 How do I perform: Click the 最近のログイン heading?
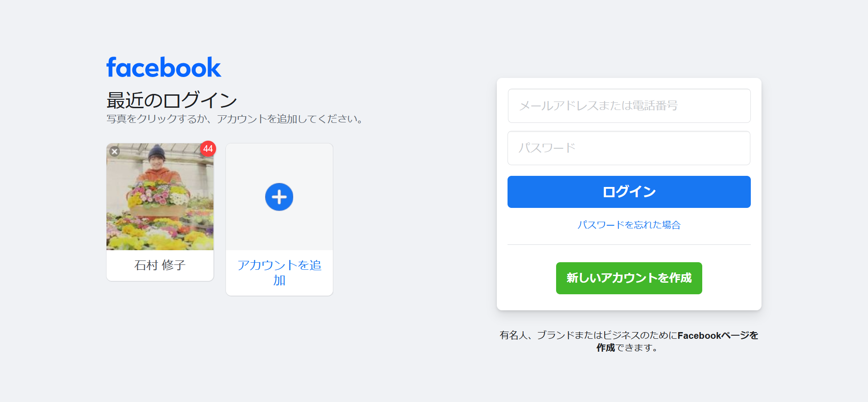pos(172,100)
